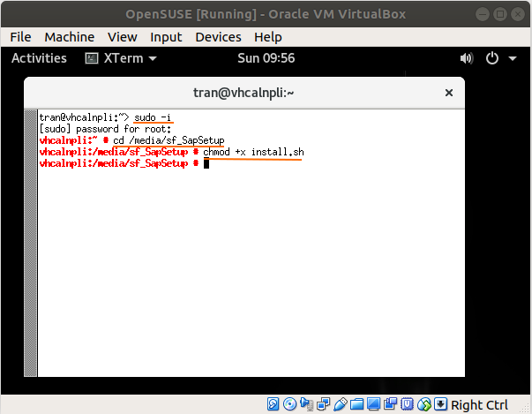The image size is (532, 414).
Task: Click the 'chmod +x install.sh' command
Action: 253,152
